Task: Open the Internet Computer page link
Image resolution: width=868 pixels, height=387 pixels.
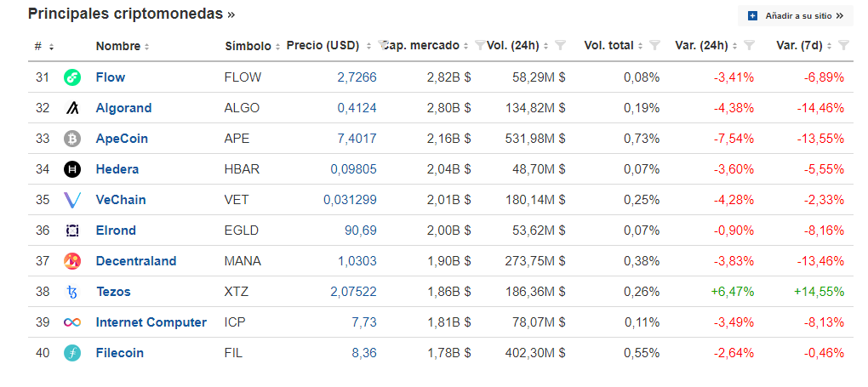Action: coord(151,322)
